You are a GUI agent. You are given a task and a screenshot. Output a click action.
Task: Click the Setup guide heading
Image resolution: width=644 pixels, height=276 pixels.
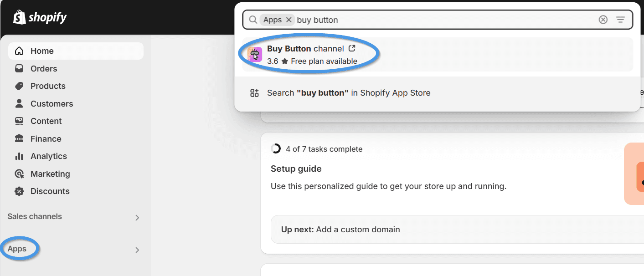pyautogui.click(x=296, y=169)
